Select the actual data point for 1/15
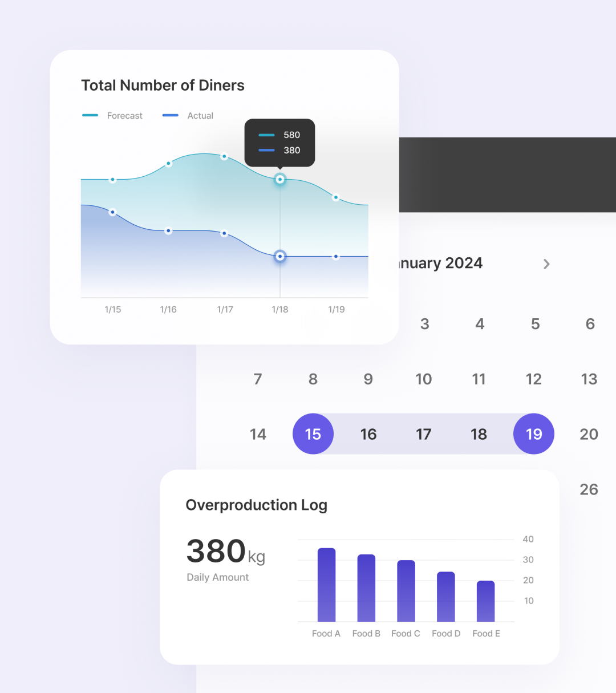Image resolution: width=616 pixels, height=693 pixels. (112, 212)
